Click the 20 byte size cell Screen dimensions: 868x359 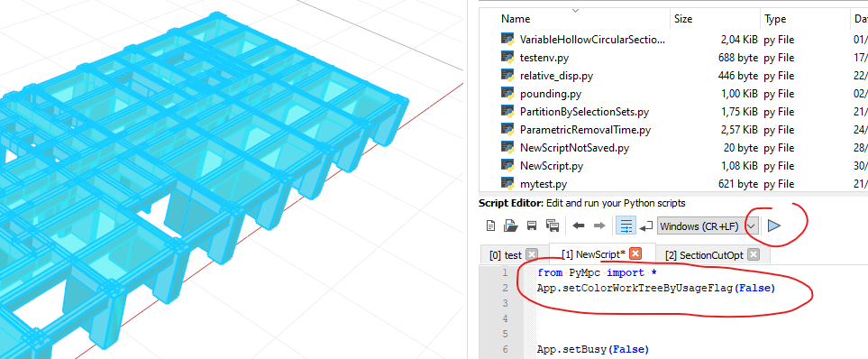(740, 148)
